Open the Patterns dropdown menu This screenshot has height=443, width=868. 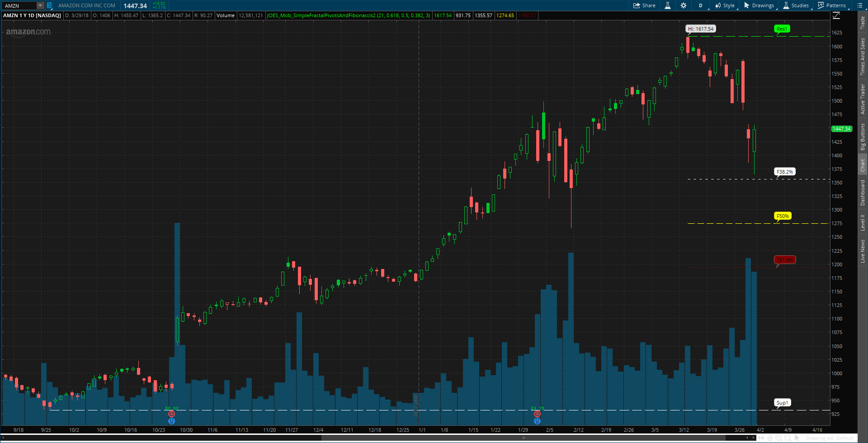pyautogui.click(x=832, y=5)
